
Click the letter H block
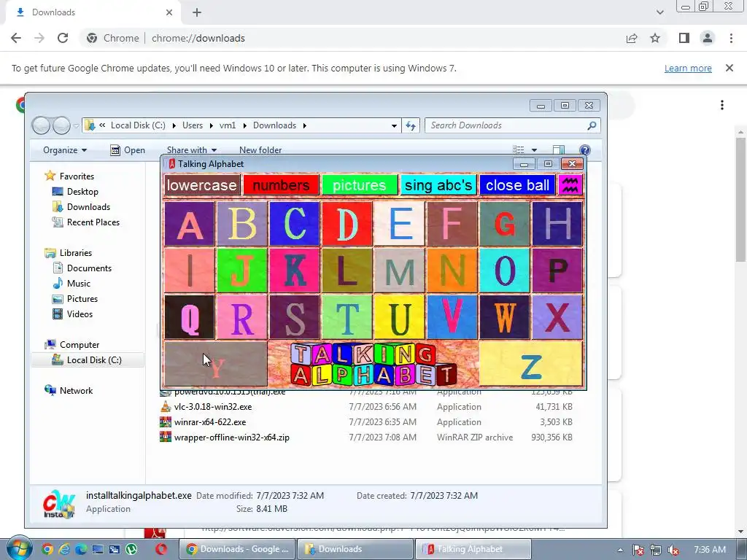point(557,223)
